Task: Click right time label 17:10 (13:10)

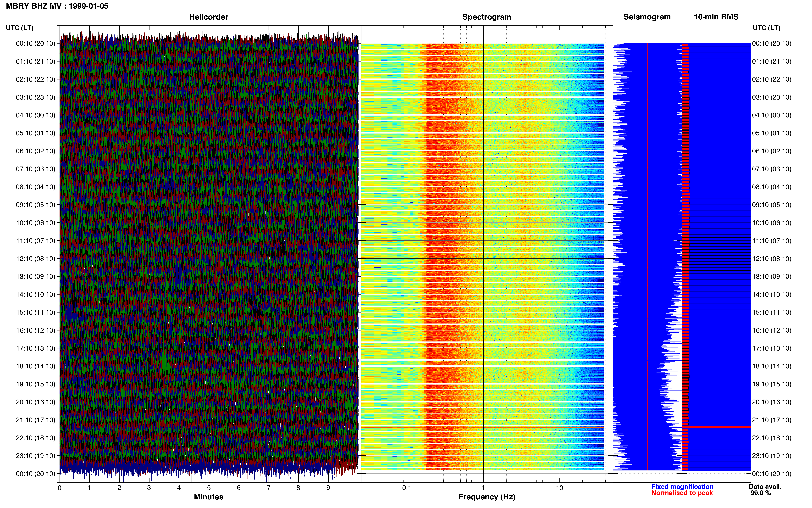Action: 772,348
